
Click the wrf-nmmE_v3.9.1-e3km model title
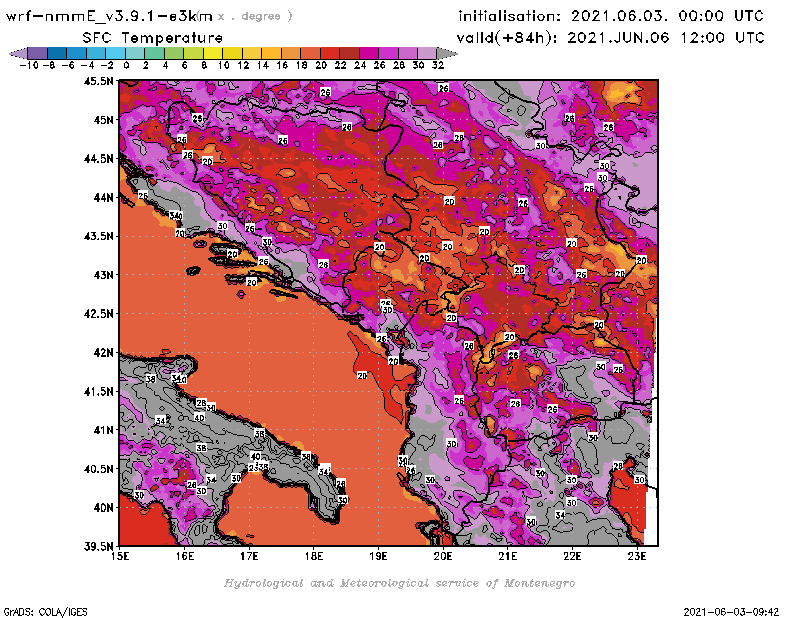109,16
